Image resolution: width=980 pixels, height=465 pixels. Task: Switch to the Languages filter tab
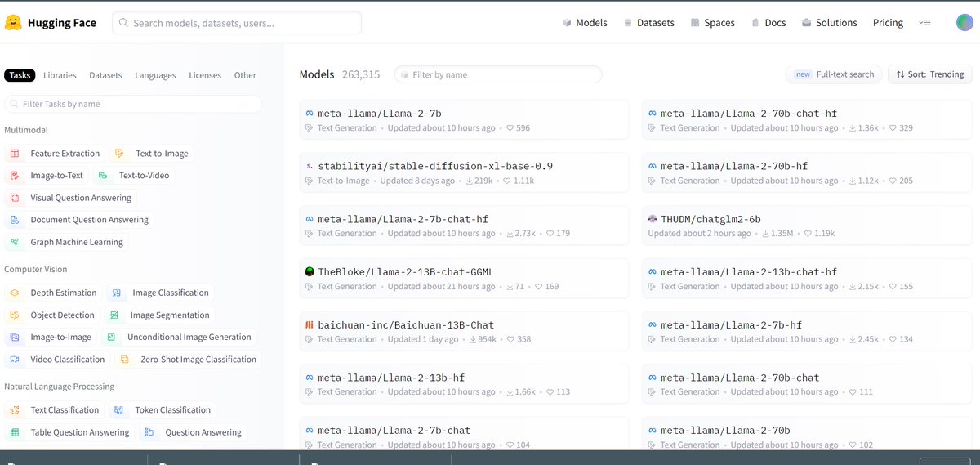pyautogui.click(x=155, y=75)
